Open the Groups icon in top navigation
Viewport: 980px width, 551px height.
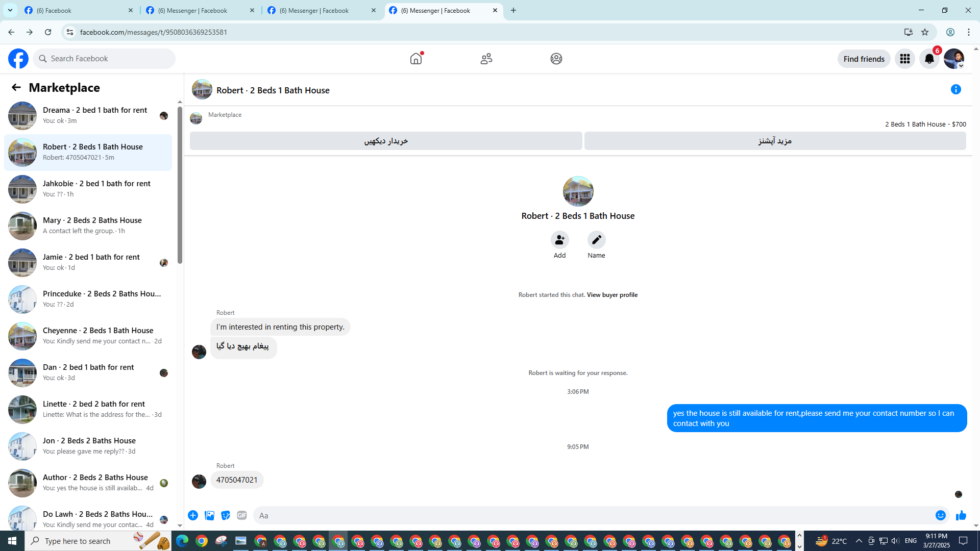(556, 59)
